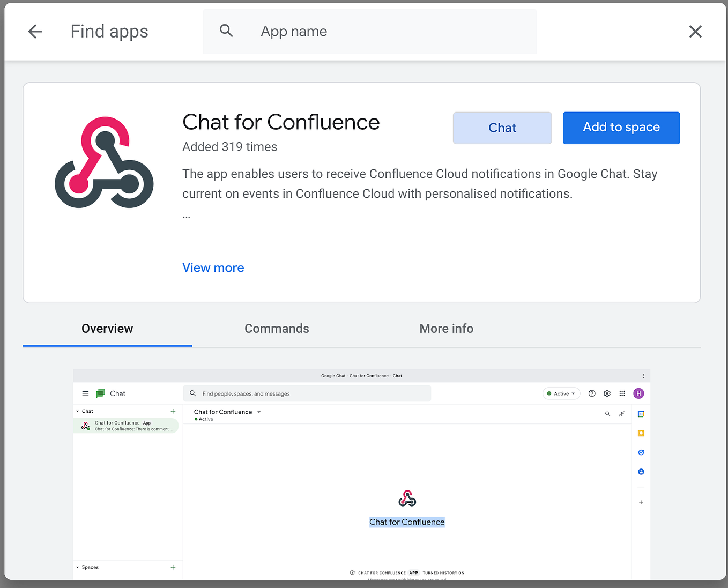Open the Chat for Confluence conversation dropdown
This screenshot has width=728, height=588.
click(259, 412)
